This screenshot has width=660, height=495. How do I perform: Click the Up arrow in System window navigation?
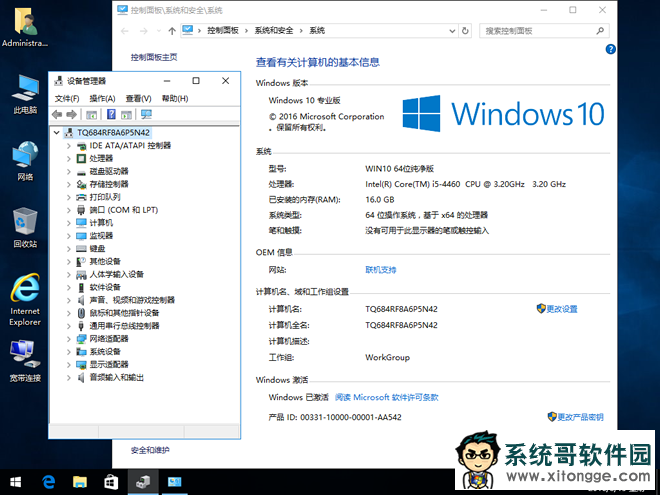(x=172, y=31)
